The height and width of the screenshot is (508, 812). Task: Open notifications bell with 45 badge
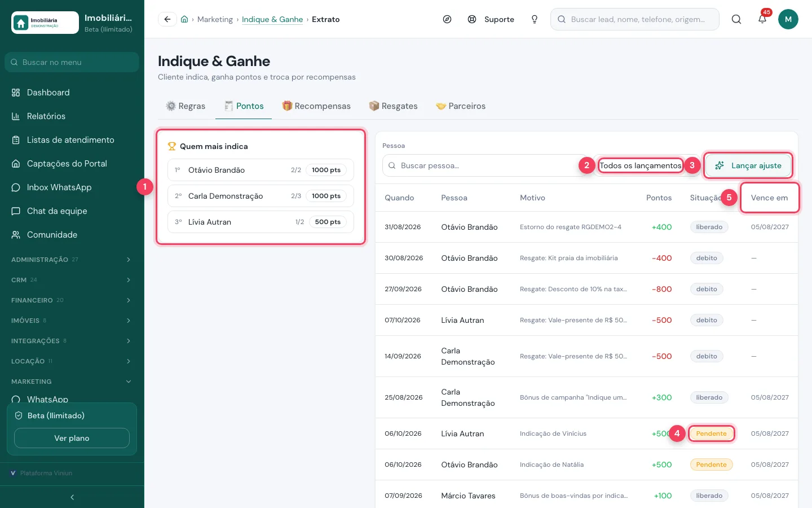click(x=762, y=19)
